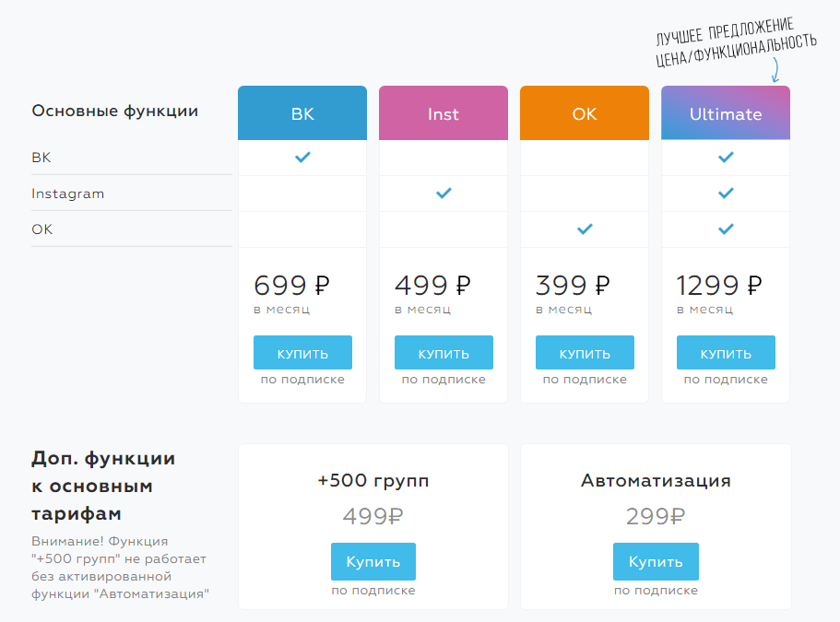Click the OK checkmark in the orange OK column
The width and height of the screenshot is (840, 622).
coord(585,229)
